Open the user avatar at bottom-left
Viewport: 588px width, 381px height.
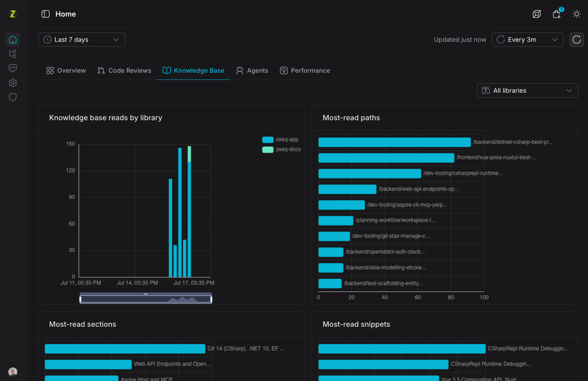(x=13, y=372)
